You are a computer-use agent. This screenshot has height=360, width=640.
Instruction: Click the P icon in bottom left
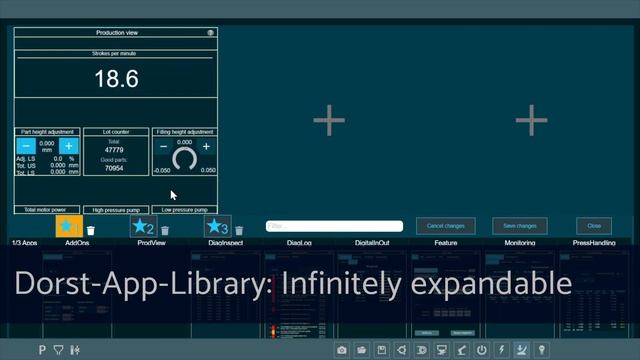[42, 350]
